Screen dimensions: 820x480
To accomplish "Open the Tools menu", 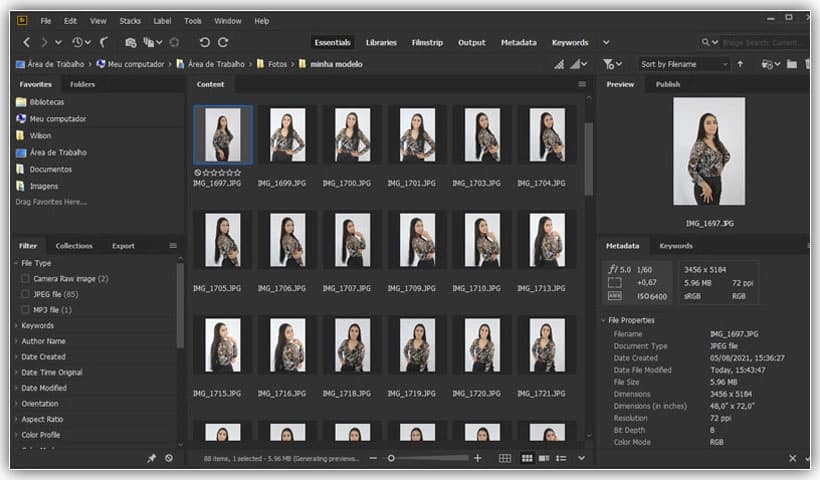I will 193,21.
